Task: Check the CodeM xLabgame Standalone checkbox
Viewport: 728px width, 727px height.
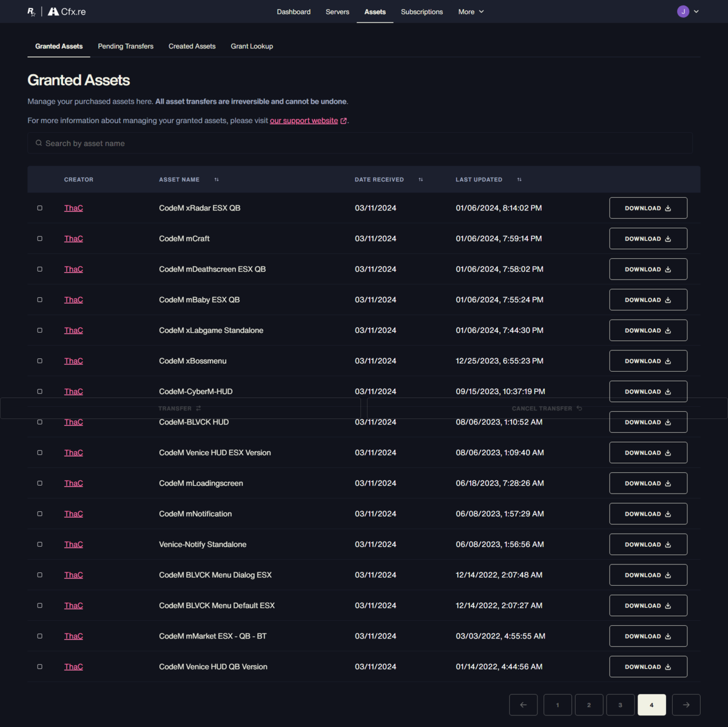Action: 40,330
